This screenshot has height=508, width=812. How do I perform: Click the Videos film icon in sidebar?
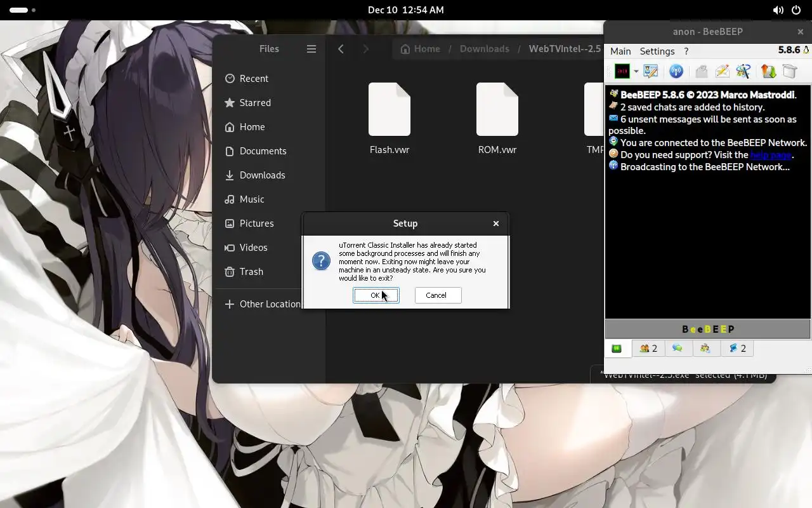point(230,248)
